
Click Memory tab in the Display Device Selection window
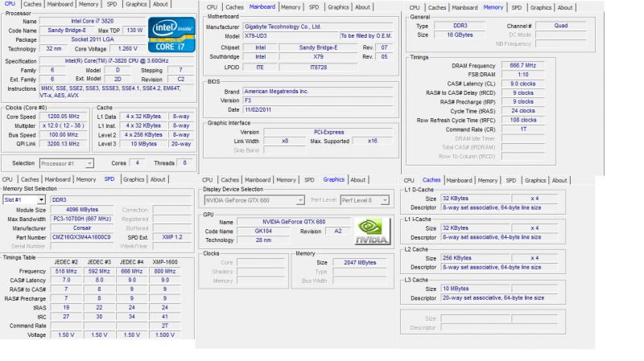(x=286, y=179)
